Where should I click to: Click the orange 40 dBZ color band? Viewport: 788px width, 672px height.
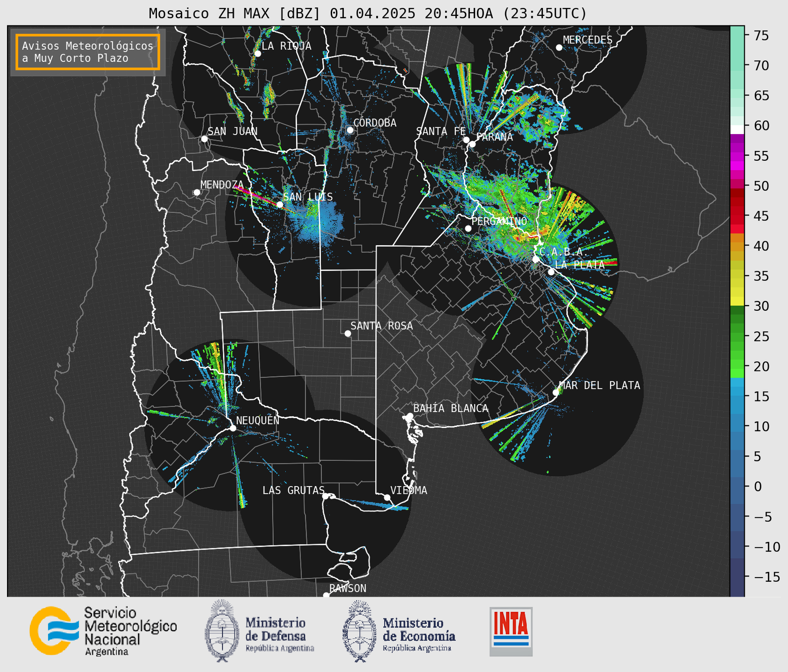[x=737, y=246]
